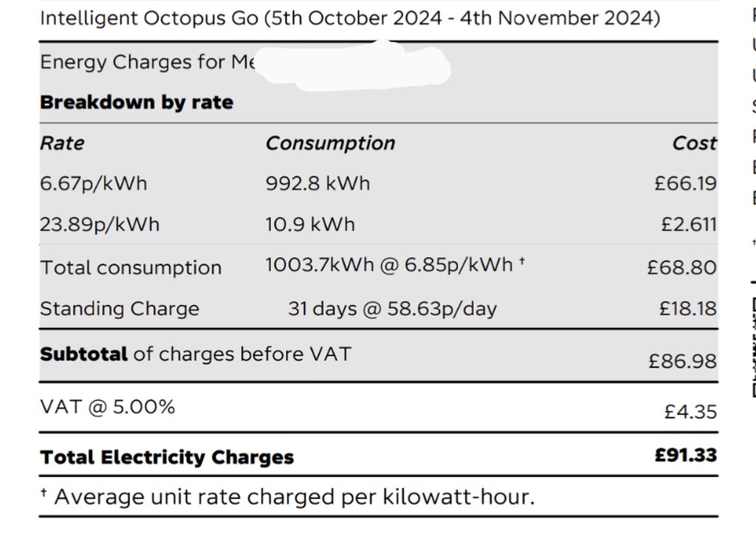Screen dimensions: 756x542
Task: Click the £4.35 VAT amount
Action: pos(690,411)
